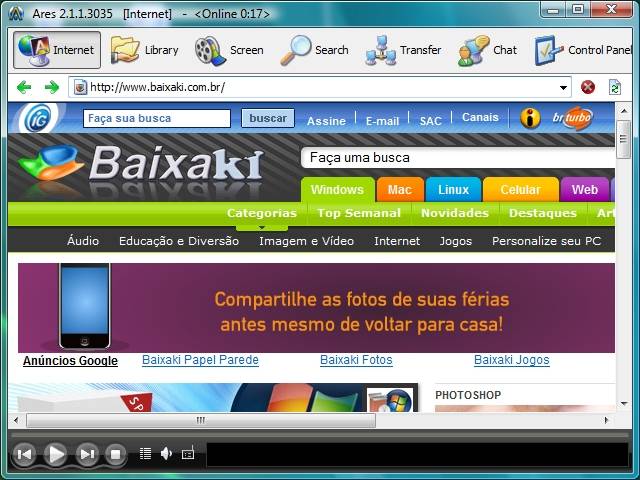Viewport: 640px width, 480px height.
Task: Click the horizontal scrollbar right arrow
Action: (x=606, y=420)
